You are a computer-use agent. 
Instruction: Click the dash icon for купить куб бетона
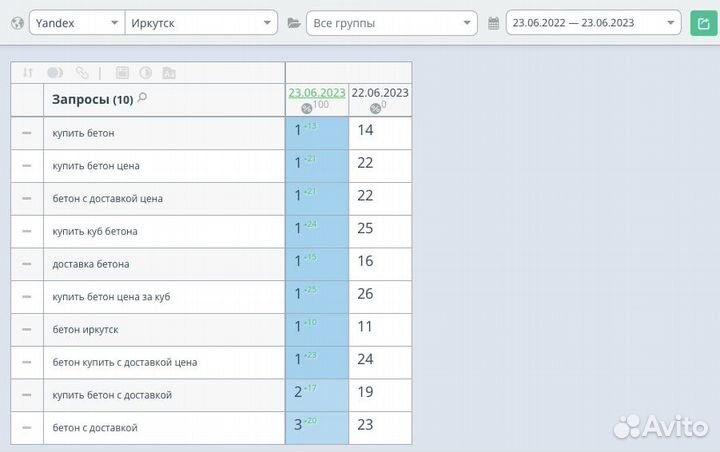[x=27, y=231]
